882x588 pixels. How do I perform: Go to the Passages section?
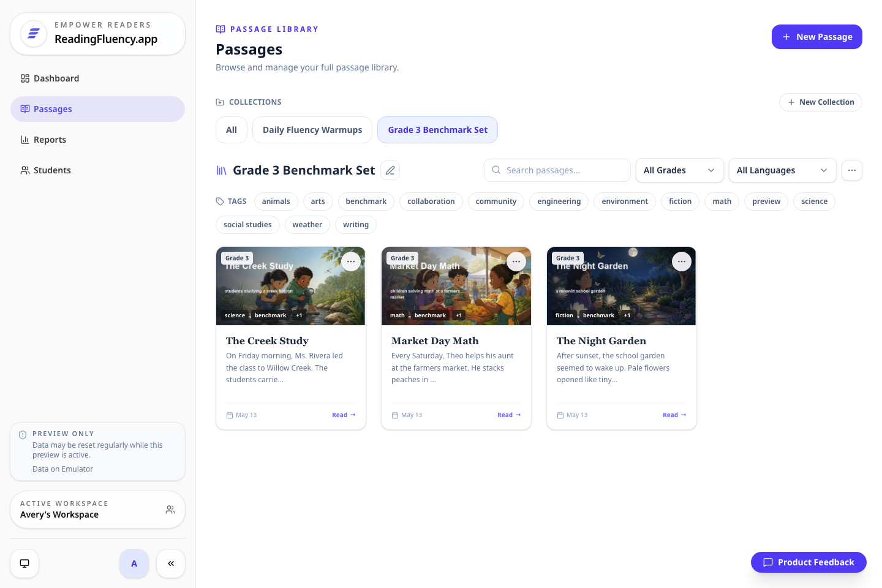click(97, 109)
